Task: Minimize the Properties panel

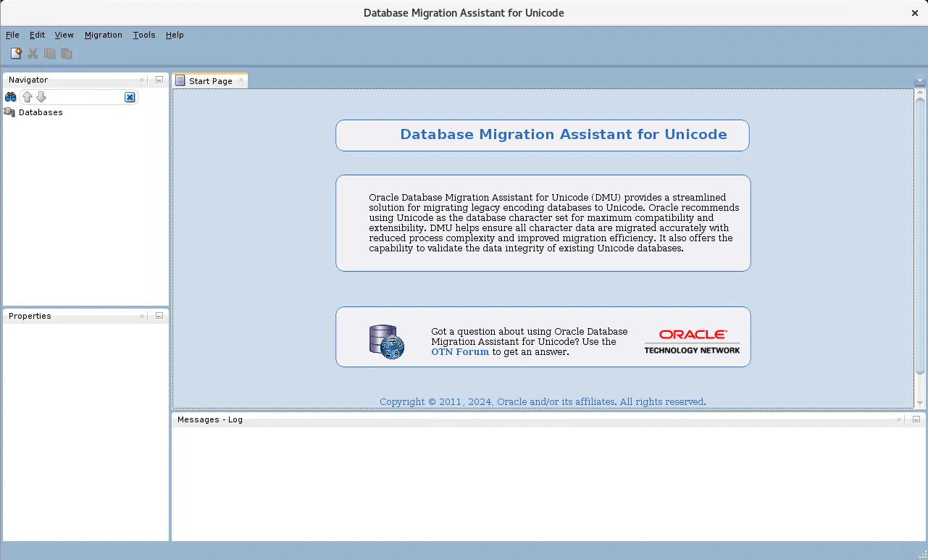Action: tap(158, 316)
